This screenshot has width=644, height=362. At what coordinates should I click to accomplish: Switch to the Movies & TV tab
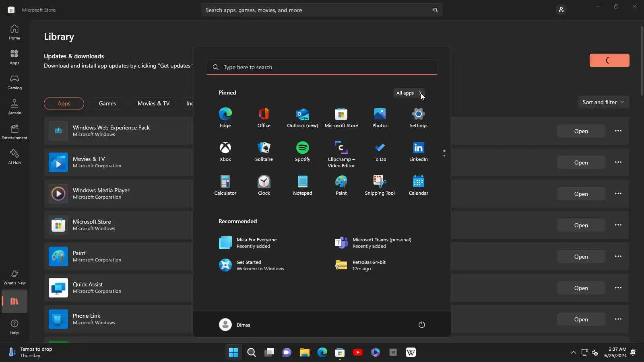point(153,103)
